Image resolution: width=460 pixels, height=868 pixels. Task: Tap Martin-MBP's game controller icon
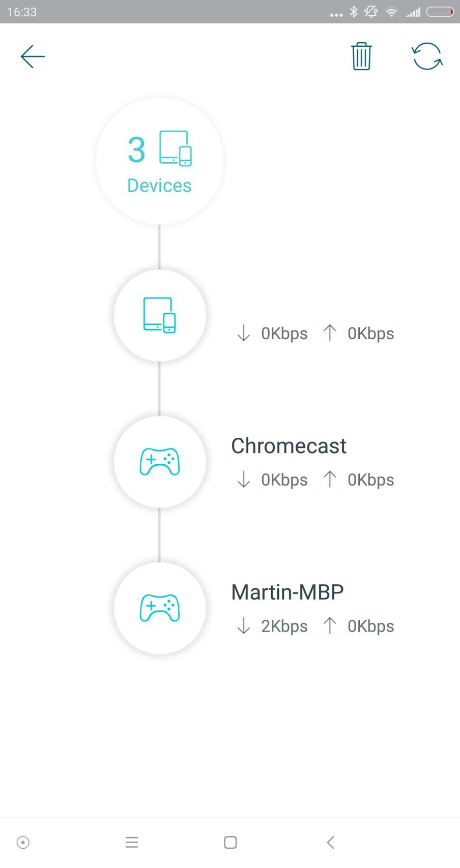pyautogui.click(x=160, y=608)
